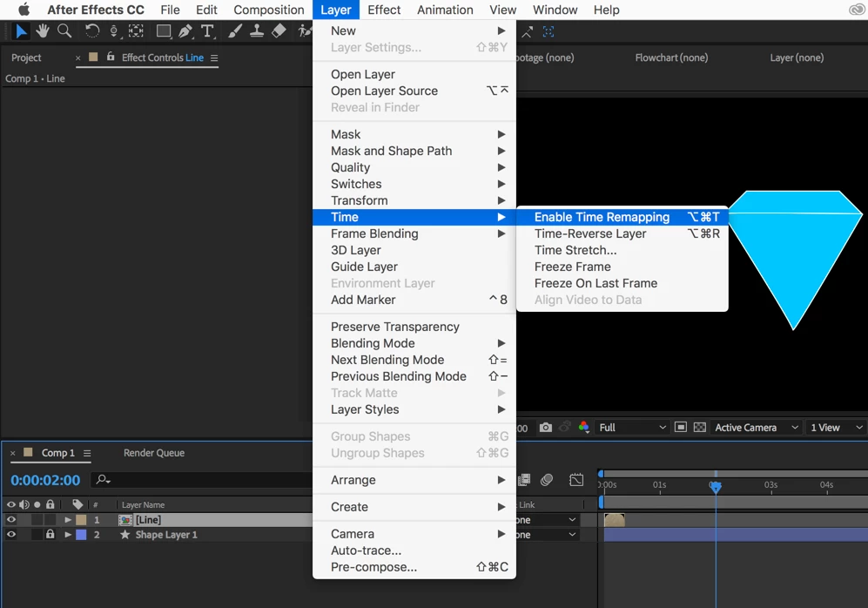Expand Shape Layer 1 properties triangle

pos(68,534)
